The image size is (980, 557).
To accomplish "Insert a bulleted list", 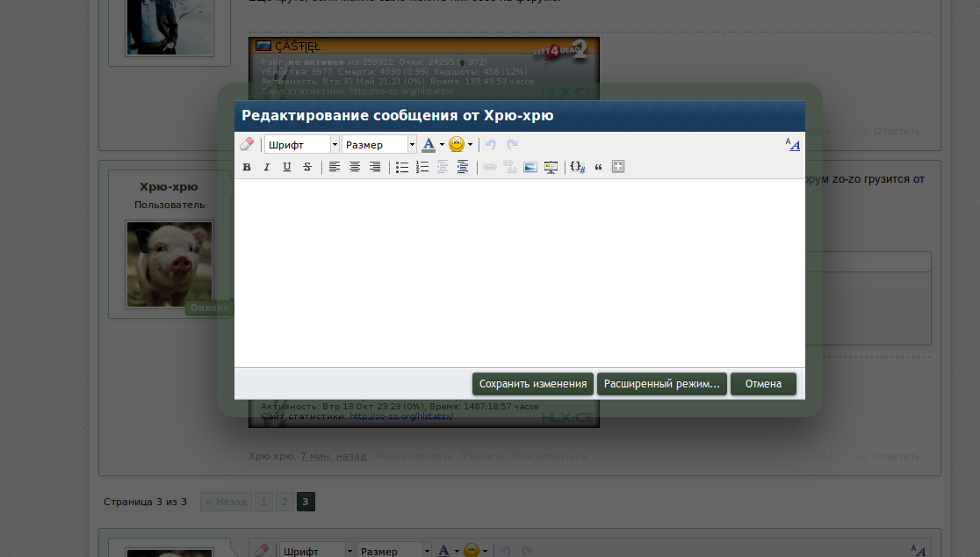I will pyautogui.click(x=402, y=167).
